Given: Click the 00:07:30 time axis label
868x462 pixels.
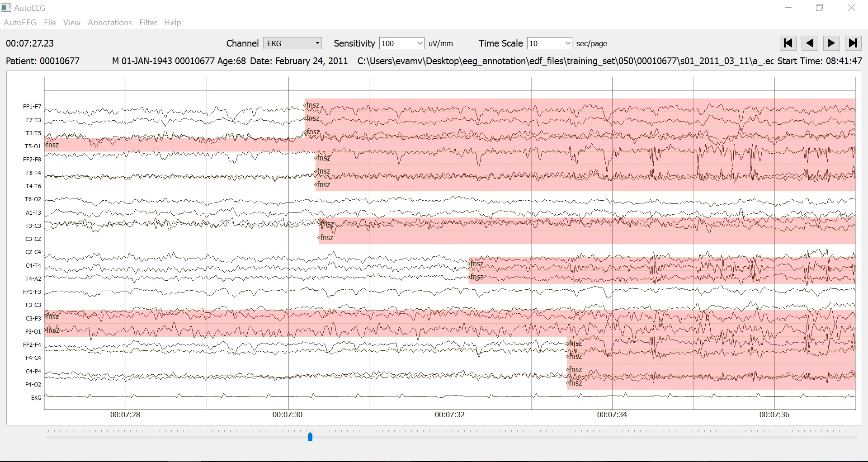Looking at the screenshot, I should [288, 415].
